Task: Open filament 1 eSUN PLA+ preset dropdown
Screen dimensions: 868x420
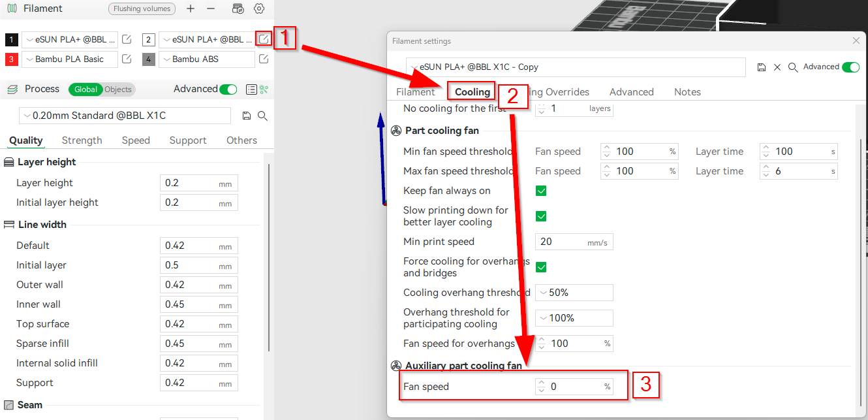Action: click(70, 39)
